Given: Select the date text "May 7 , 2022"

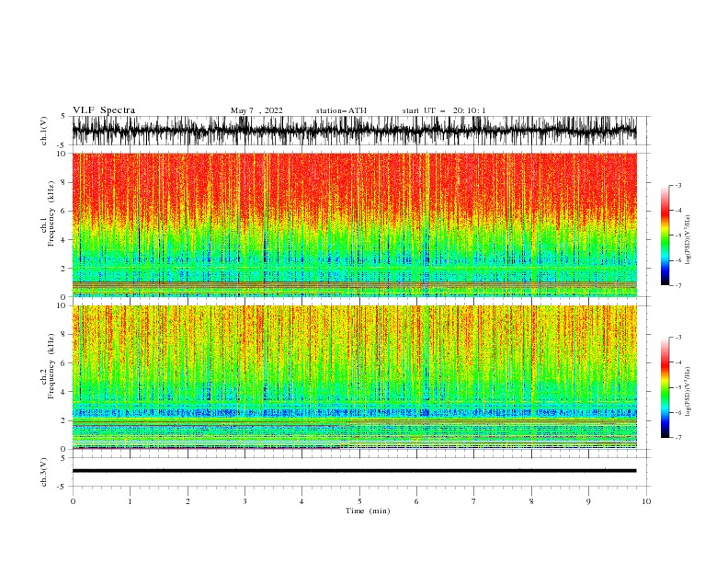Looking at the screenshot, I should point(256,110).
